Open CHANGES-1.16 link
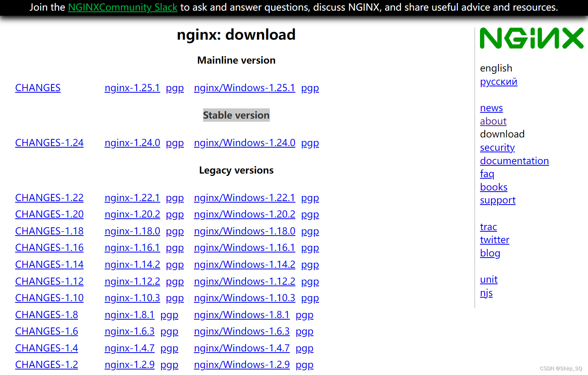This screenshot has height=375, width=588. [x=49, y=247]
